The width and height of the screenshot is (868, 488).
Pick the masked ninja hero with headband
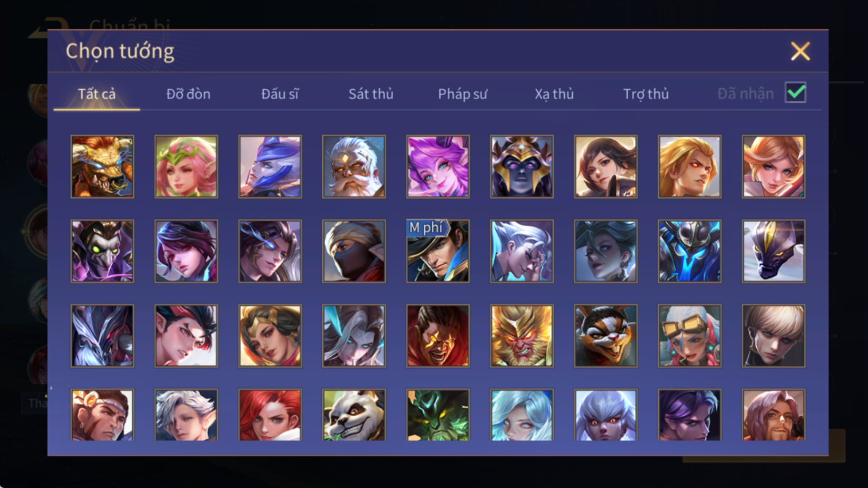354,251
